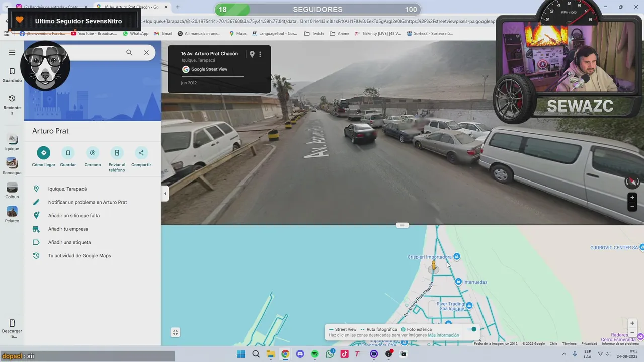Screen dimensions: 644x362
Task: Click the GJUROVIC CENTER SA map label
Action: [614, 248]
